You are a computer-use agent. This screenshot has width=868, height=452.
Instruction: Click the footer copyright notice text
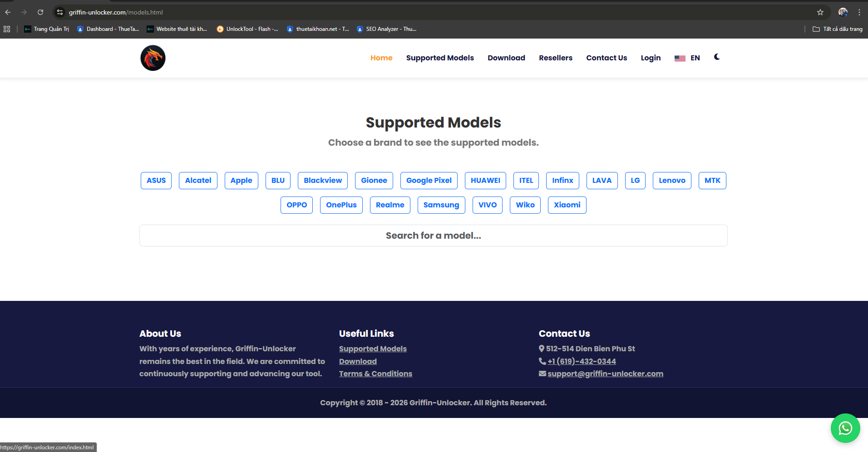click(434, 403)
